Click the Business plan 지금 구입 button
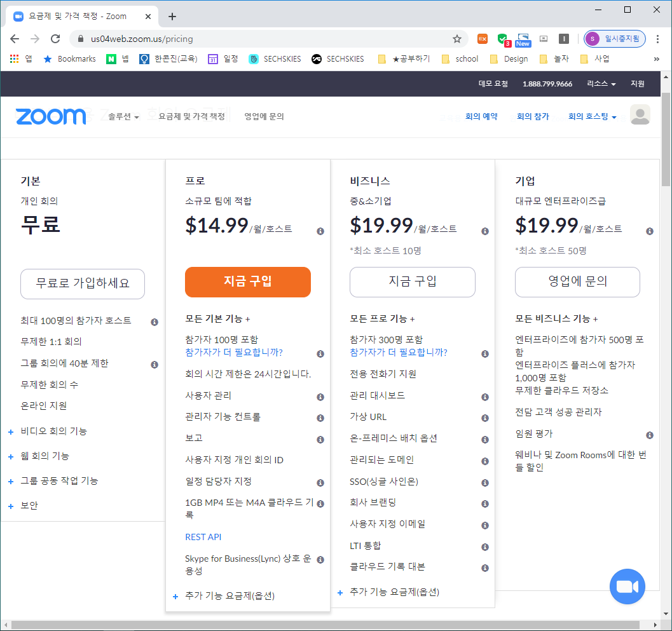Image resolution: width=672 pixels, height=631 pixels. coord(412,282)
